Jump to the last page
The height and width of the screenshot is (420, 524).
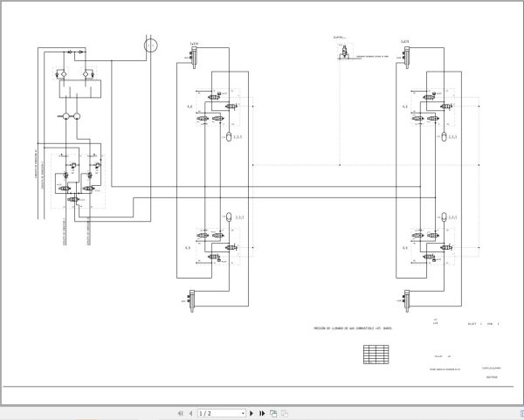point(262,413)
